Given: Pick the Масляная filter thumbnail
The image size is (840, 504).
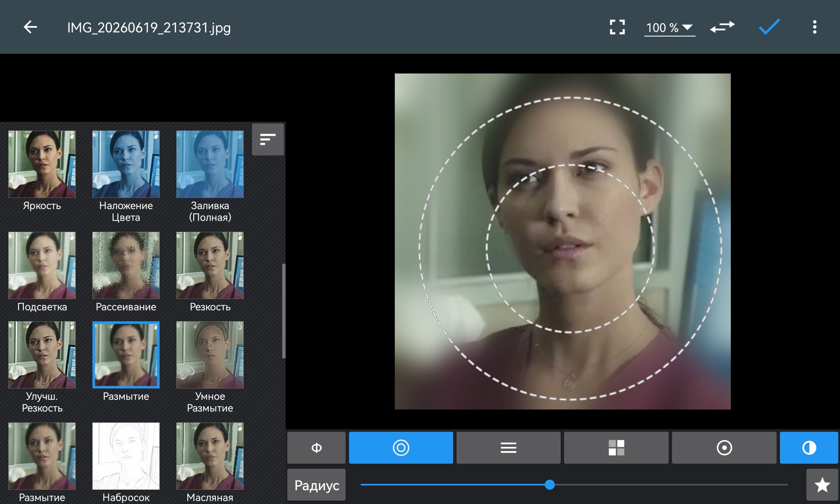Looking at the screenshot, I should click(210, 456).
